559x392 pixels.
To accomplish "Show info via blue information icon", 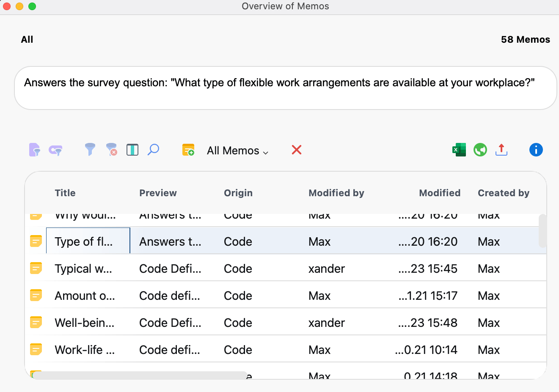I will (x=536, y=150).
